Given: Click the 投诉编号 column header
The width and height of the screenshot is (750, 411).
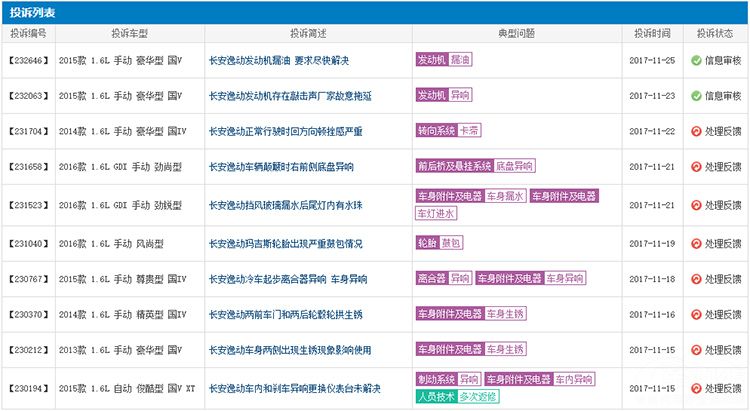Looking at the screenshot, I should pos(29,33).
